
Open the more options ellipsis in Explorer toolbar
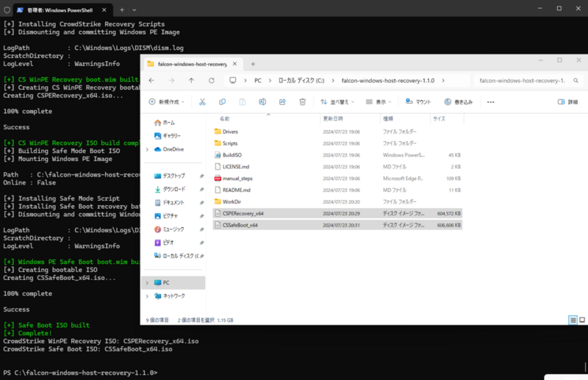(x=490, y=102)
